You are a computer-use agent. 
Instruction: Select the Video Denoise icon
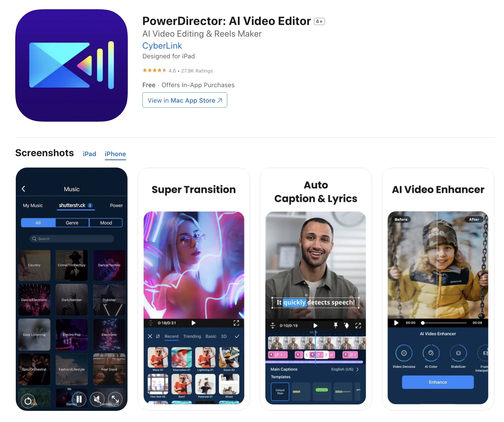(x=404, y=353)
